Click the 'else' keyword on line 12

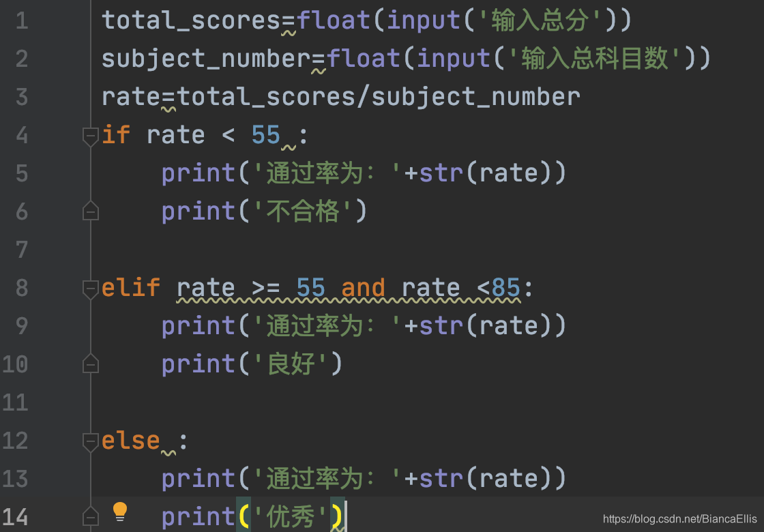click(131, 441)
